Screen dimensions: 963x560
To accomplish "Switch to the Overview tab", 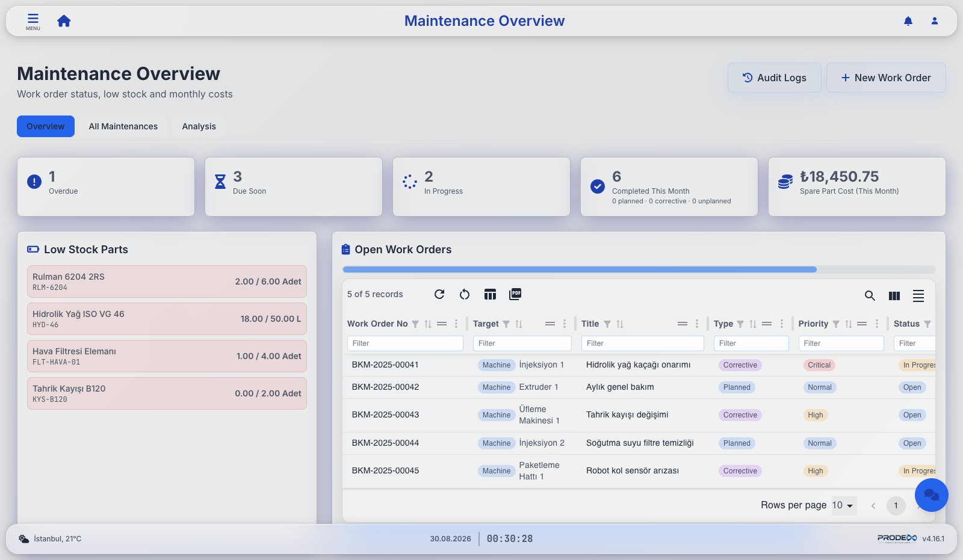I will point(46,126).
